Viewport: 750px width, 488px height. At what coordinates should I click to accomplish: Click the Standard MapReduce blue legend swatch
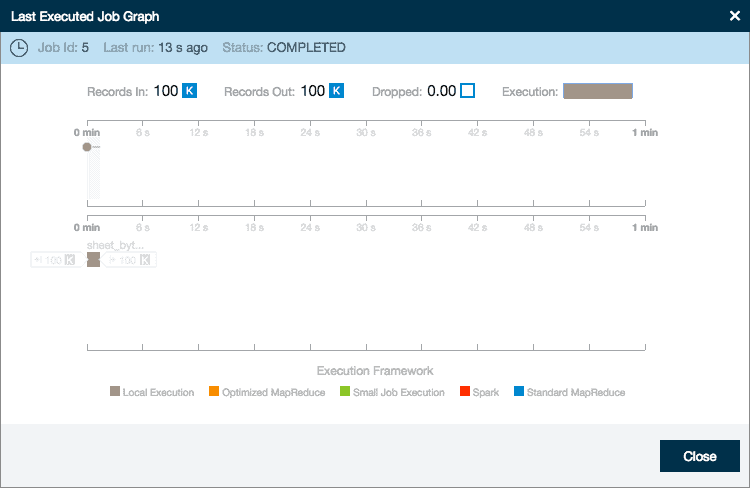coord(518,392)
